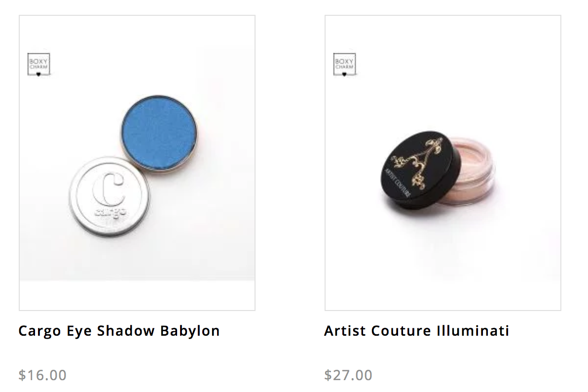Click the heart under Artist Couture card's Boxycharm logo
The height and width of the screenshot is (392, 588).
(345, 75)
